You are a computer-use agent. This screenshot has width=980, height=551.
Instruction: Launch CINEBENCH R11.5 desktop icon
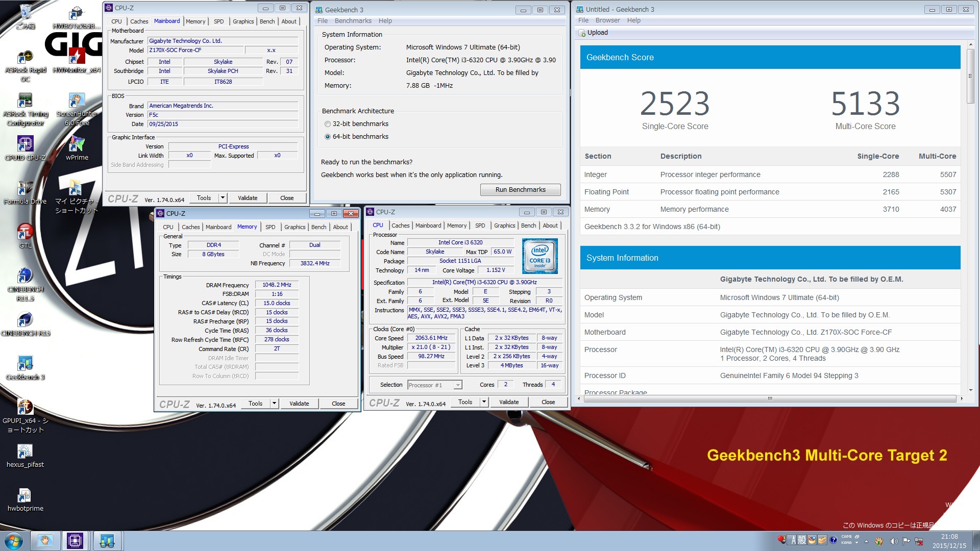pos(25,284)
